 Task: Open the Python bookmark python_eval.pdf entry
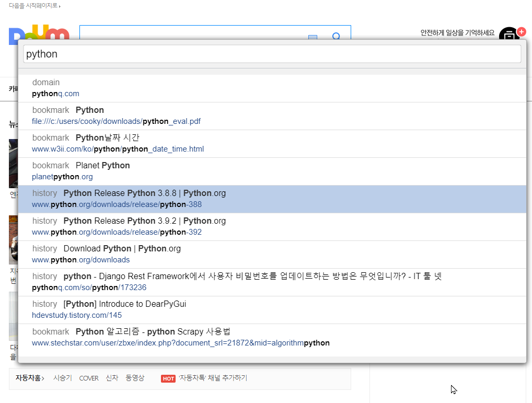coord(272,116)
